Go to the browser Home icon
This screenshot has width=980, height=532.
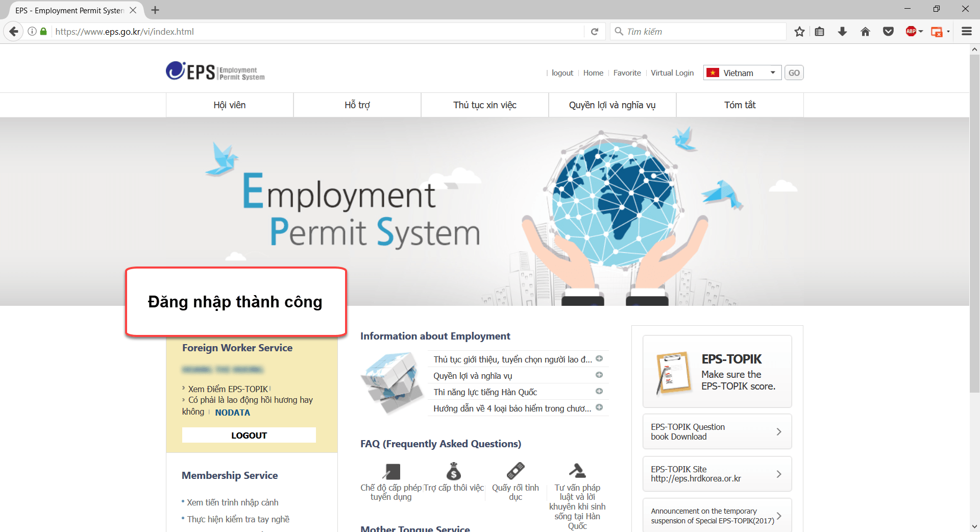click(x=865, y=32)
